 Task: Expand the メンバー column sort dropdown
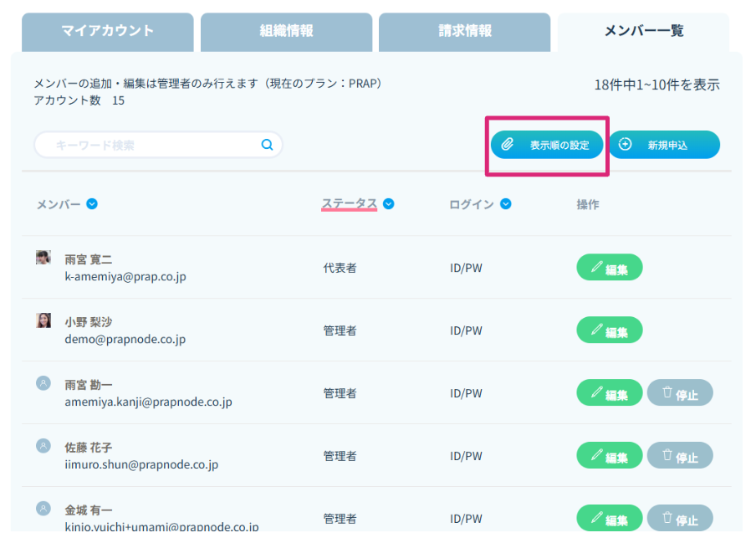[92, 204]
